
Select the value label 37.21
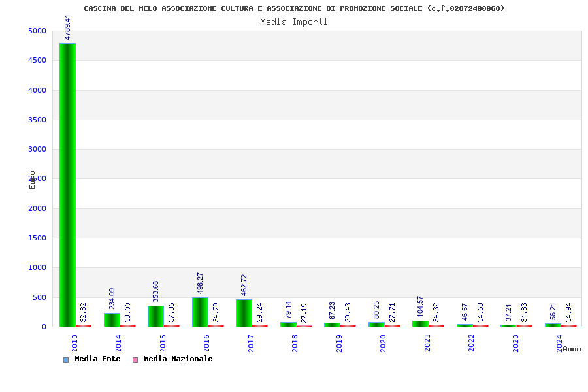coord(508,312)
